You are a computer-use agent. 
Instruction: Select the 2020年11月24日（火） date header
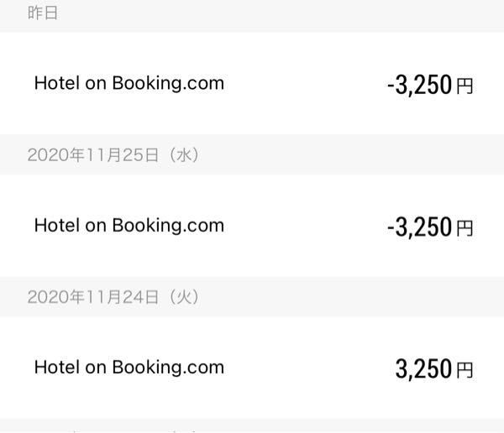(x=113, y=297)
